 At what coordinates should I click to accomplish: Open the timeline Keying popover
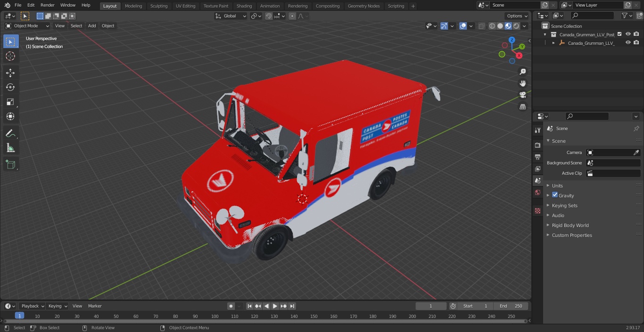tap(58, 306)
